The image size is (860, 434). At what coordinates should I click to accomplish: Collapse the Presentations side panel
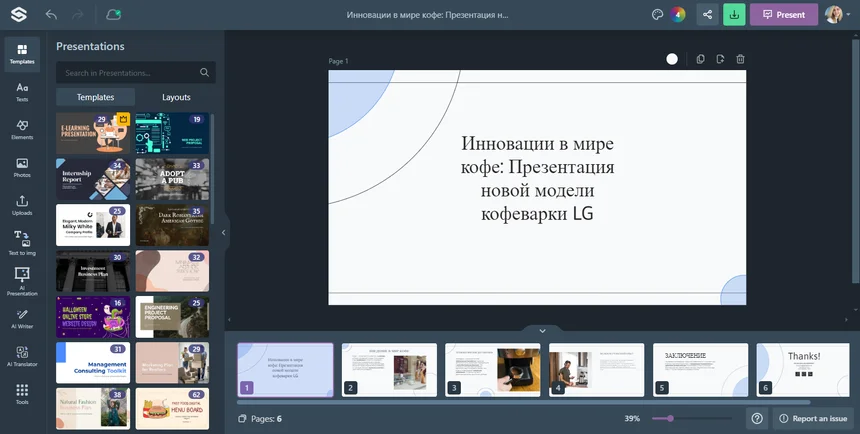[x=223, y=233]
